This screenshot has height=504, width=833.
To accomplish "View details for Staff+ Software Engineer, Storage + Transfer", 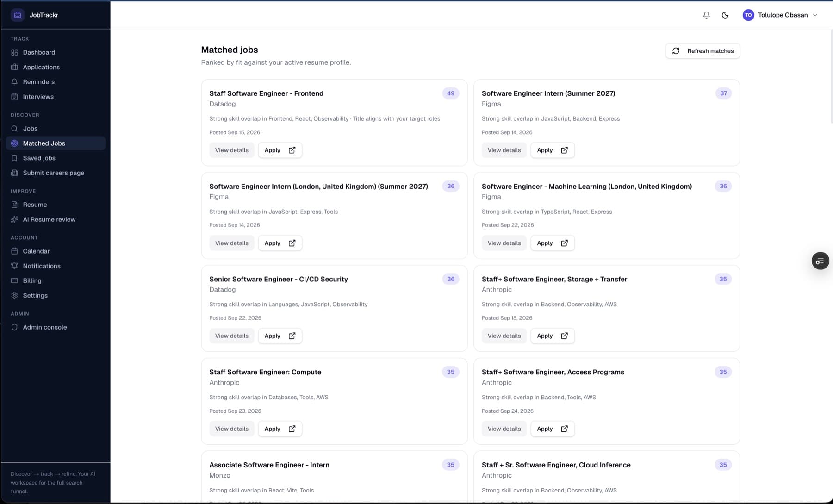I will tap(504, 336).
